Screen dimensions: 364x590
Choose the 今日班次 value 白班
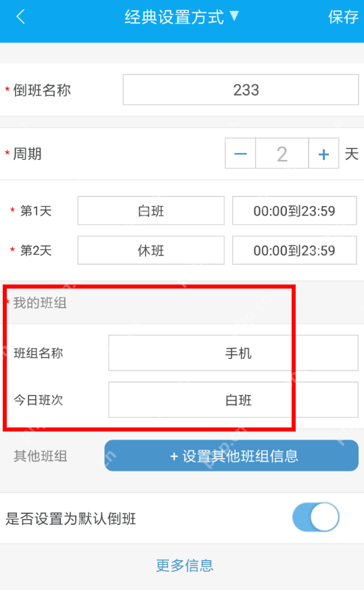233,400
